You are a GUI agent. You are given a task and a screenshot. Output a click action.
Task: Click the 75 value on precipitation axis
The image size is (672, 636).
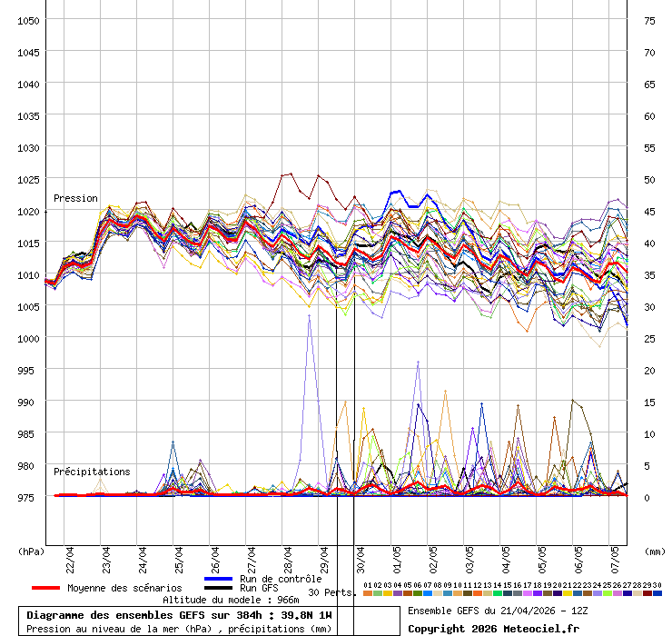click(649, 20)
